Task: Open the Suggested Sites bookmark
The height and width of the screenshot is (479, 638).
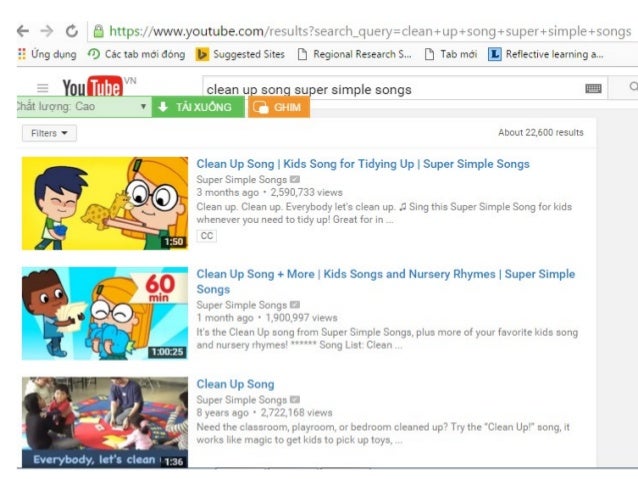Action: coord(240,54)
